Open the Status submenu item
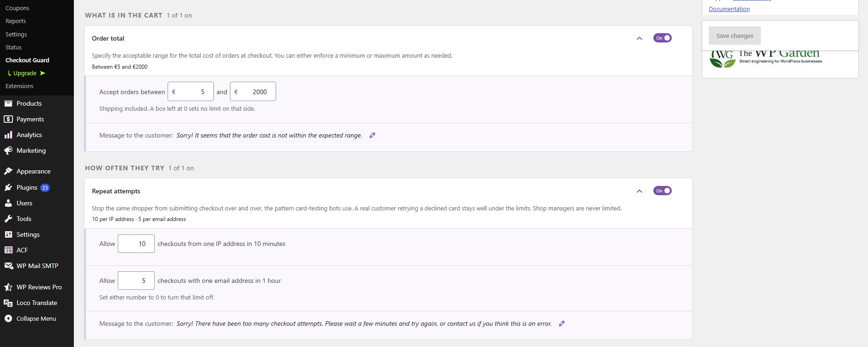 pos(14,47)
